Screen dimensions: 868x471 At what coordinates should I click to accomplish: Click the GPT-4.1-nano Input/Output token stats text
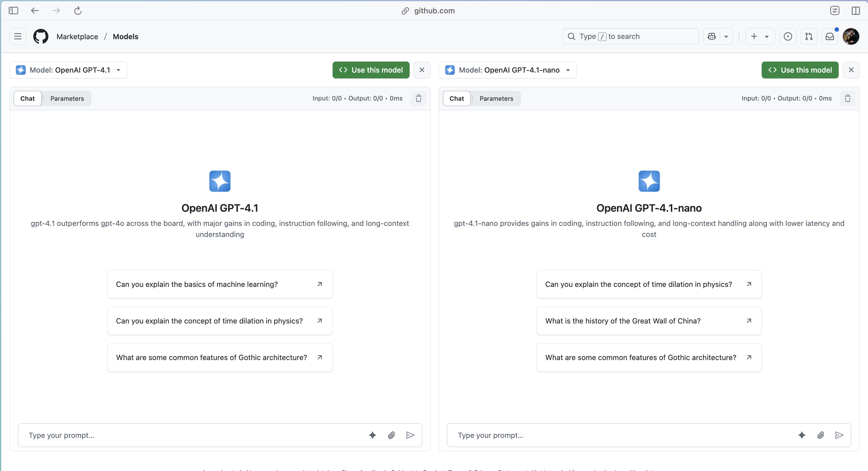(x=786, y=98)
